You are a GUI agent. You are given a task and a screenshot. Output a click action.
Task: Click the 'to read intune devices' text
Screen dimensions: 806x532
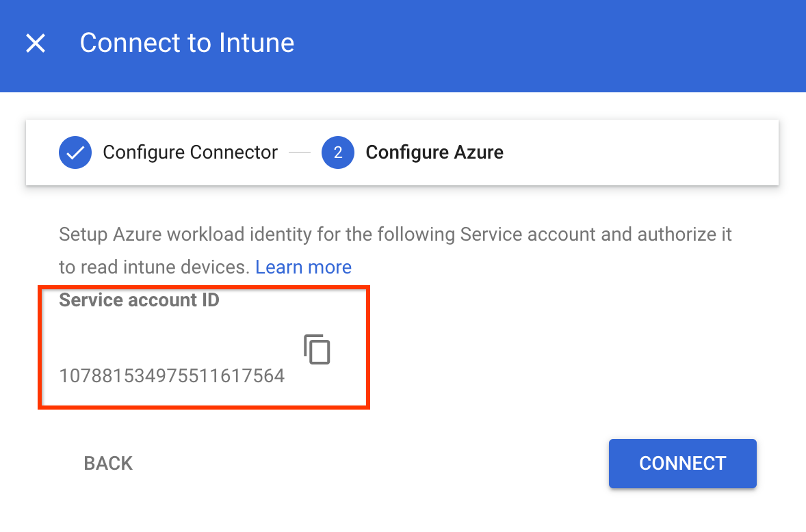click(155, 267)
